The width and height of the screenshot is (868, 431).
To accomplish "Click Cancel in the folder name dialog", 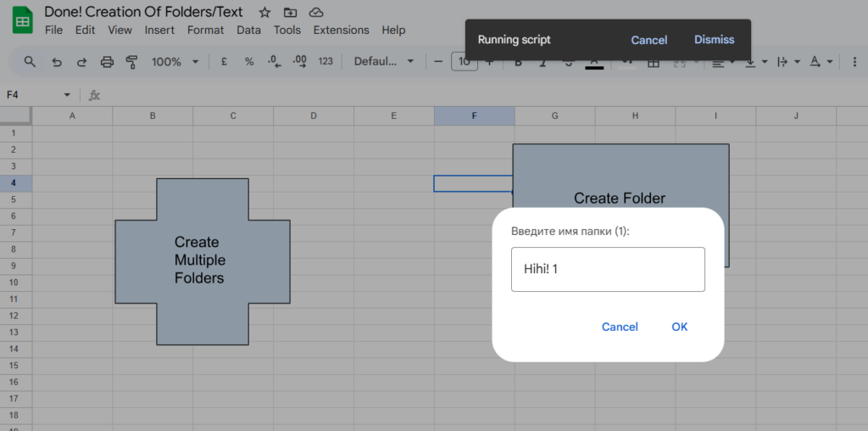I will point(620,327).
